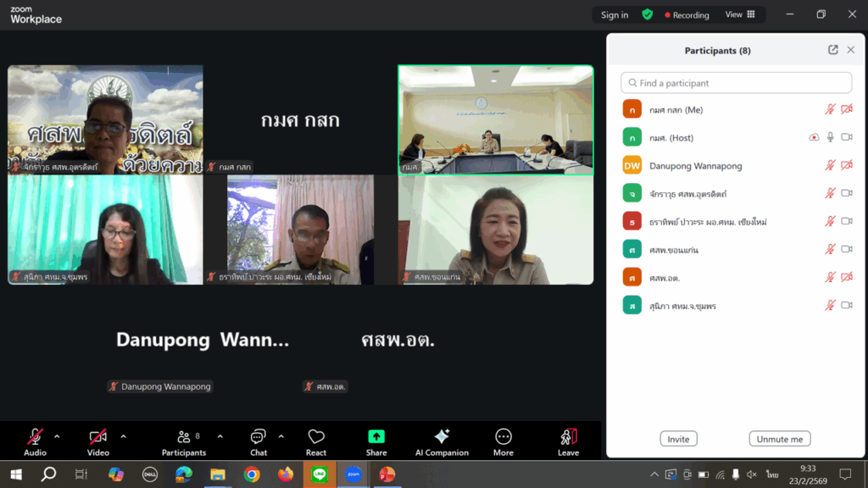This screenshot has width=868, height=488.
Task: Click the green encryption shield icon
Action: tap(648, 14)
